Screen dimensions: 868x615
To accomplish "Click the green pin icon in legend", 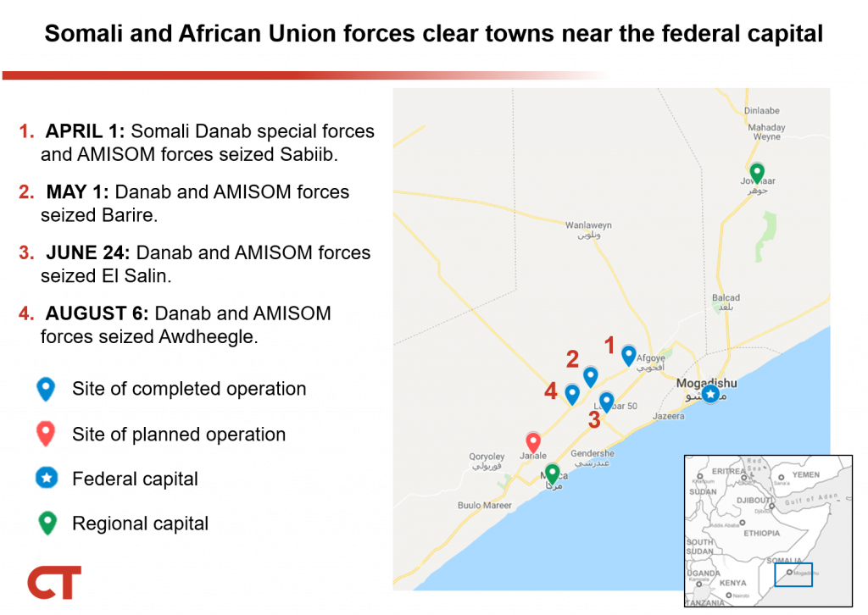I will pyautogui.click(x=47, y=522).
